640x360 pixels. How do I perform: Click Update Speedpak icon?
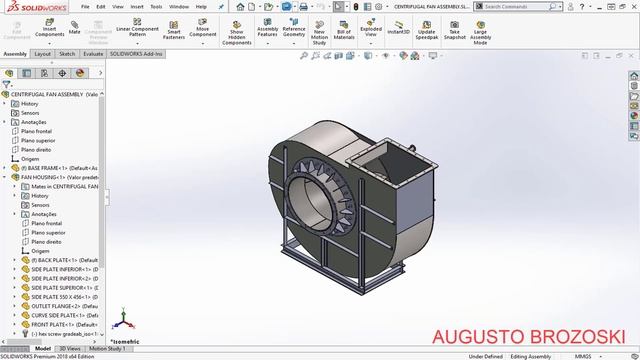coord(427,31)
